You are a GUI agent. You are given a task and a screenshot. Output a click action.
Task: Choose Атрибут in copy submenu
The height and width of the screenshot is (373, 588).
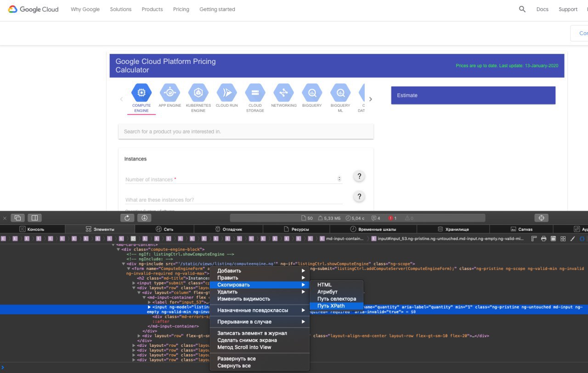336,292
